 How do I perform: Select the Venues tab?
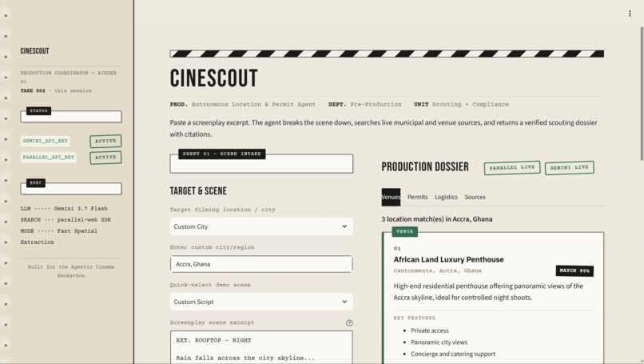pyautogui.click(x=391, y=197)
